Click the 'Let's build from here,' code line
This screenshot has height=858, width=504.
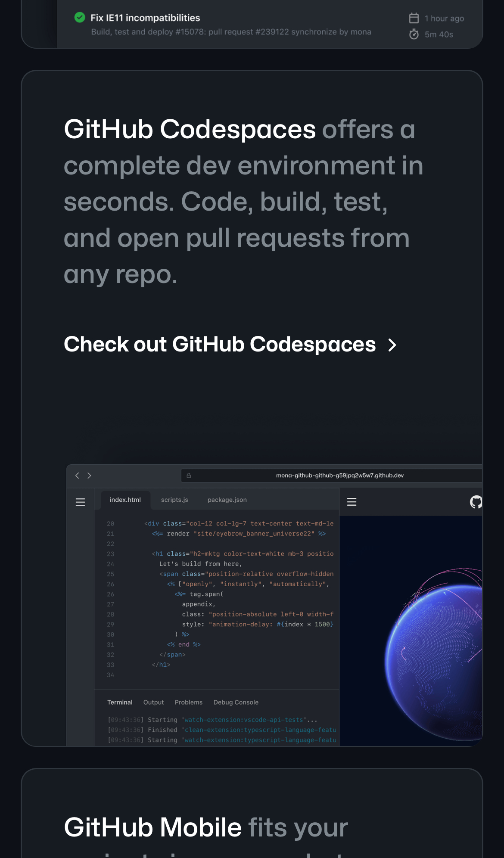(x=201, y=564)
